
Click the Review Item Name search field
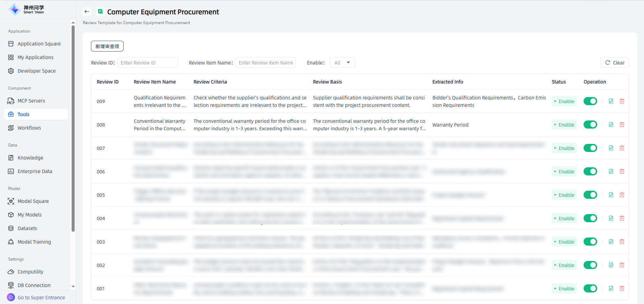coord(265,62)
